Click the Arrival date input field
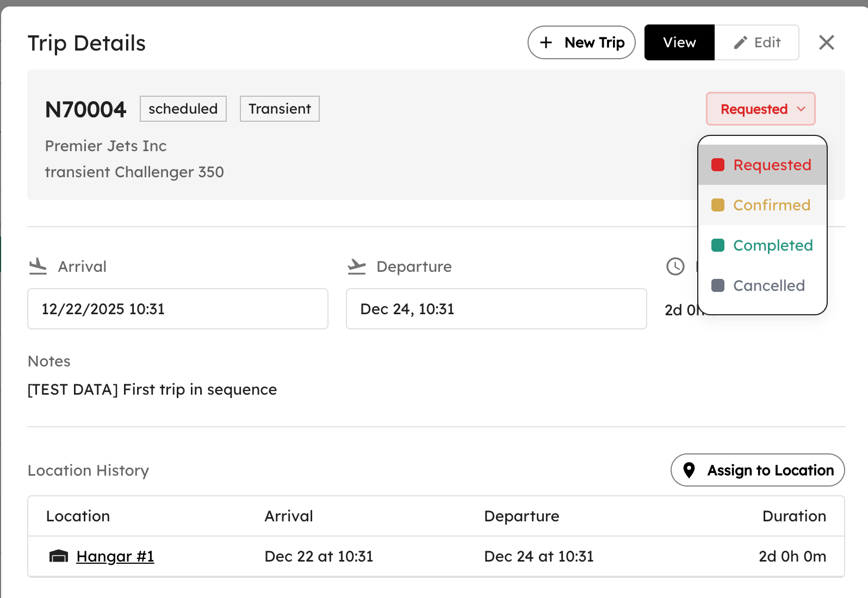 [x=178, y=309]
